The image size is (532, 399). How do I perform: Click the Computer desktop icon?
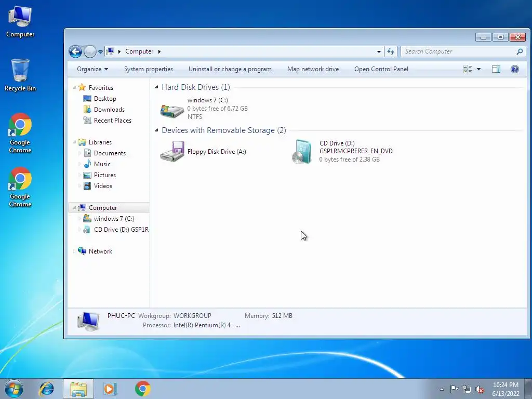tap(20, 21)
